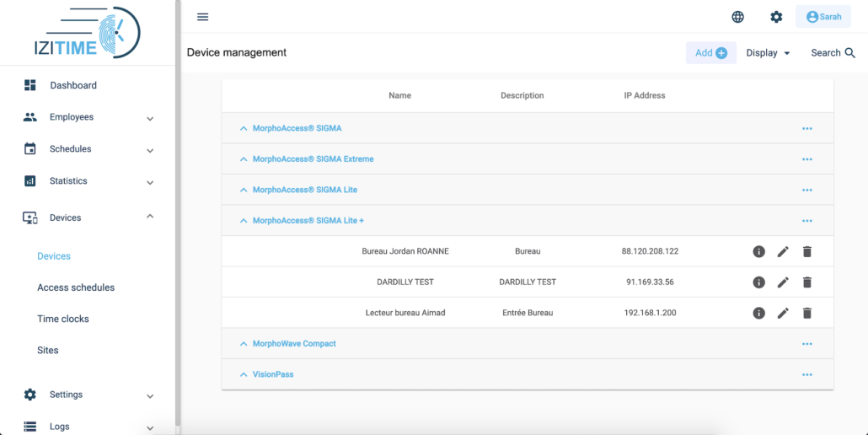This screenshot has width=868, height=435.
Task: Click the MorphoWave Compact group label
Action: 294,344
